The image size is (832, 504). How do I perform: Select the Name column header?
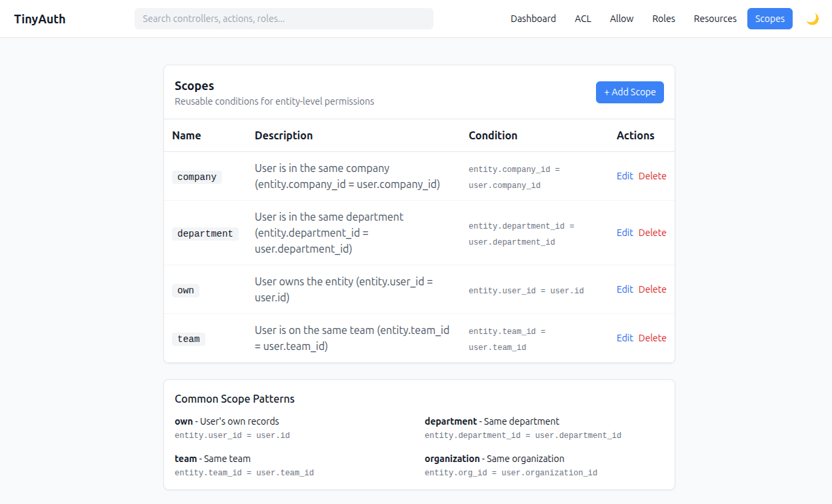coord(187,135)
